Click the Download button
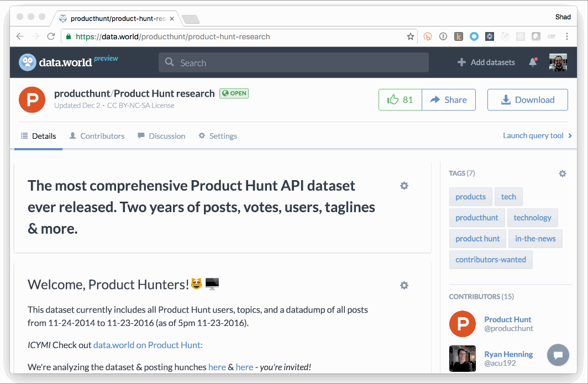 (x=528, y=100)
